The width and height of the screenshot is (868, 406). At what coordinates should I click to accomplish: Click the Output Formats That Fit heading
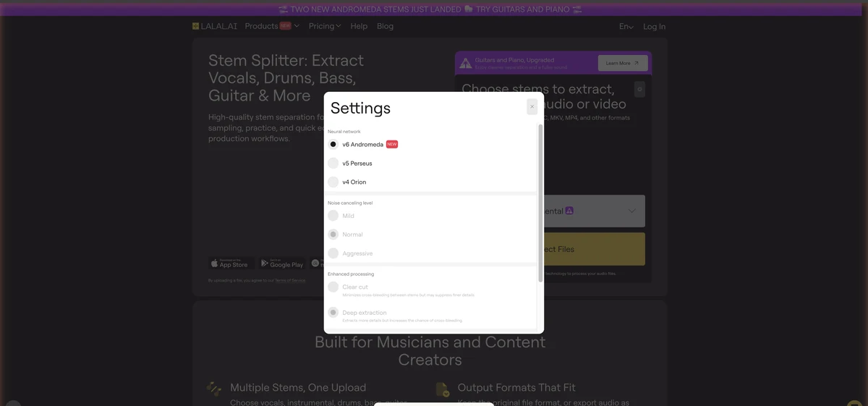click(516, 387)
